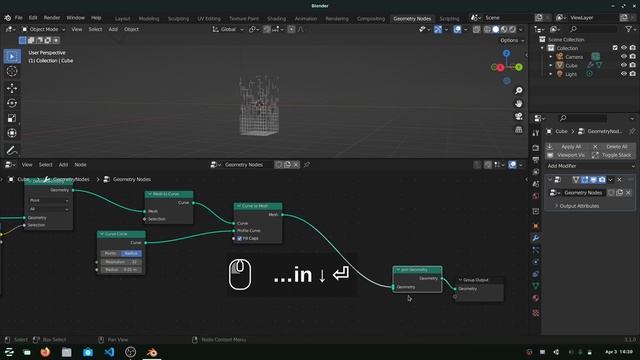Pin the Cube modifier properties context
The width and height of the screenshot is (640, 360).
(632, 131)
